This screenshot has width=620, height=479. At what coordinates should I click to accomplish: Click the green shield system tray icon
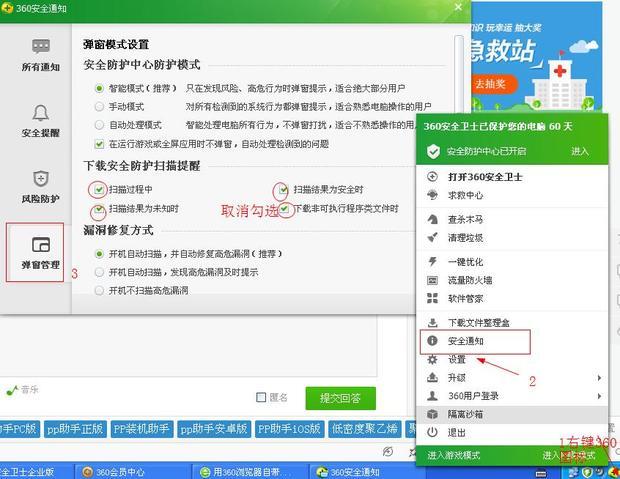[587, 472]
